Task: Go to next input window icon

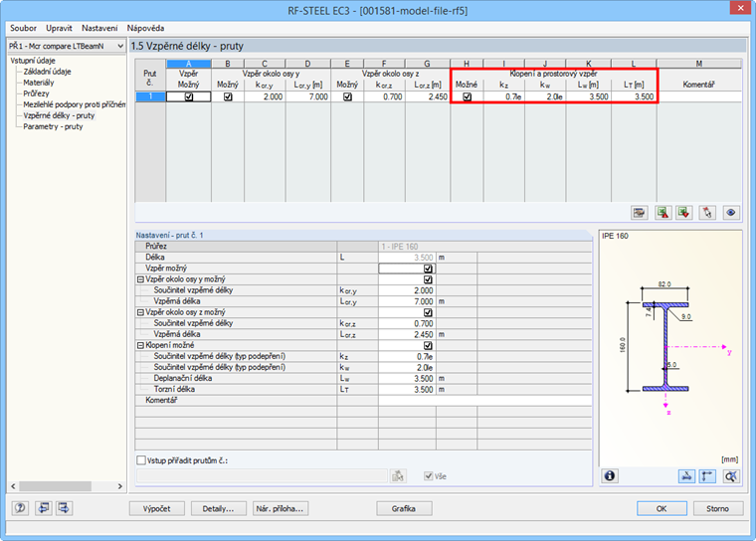Action: (64, 508)
